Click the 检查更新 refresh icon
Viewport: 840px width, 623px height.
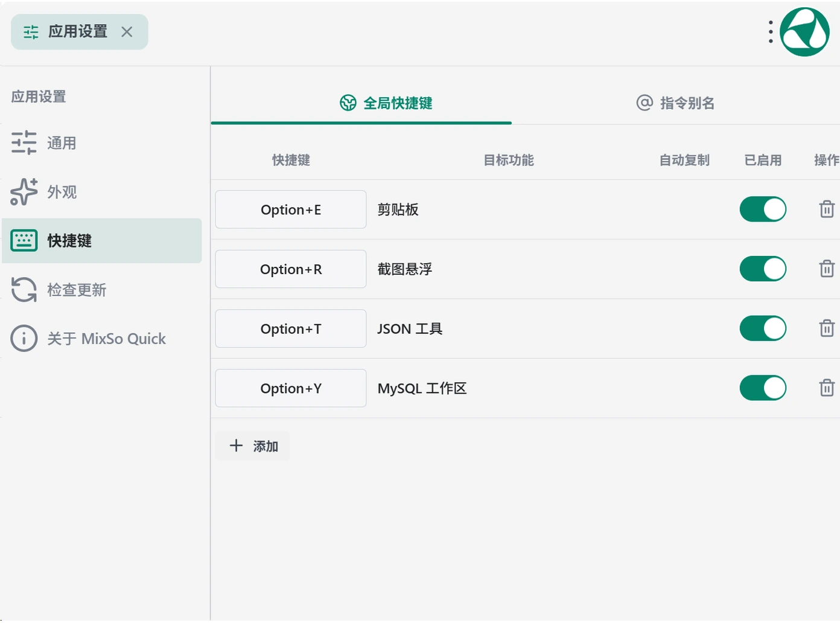24,290
